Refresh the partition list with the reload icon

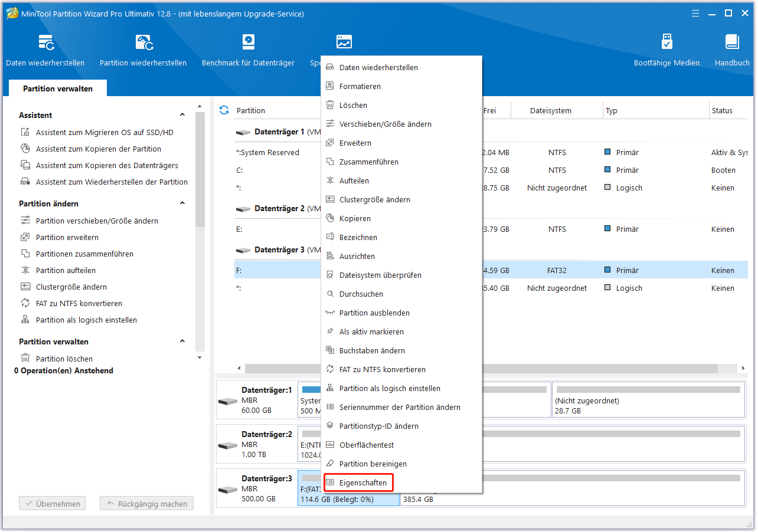(x=224, y=110)
